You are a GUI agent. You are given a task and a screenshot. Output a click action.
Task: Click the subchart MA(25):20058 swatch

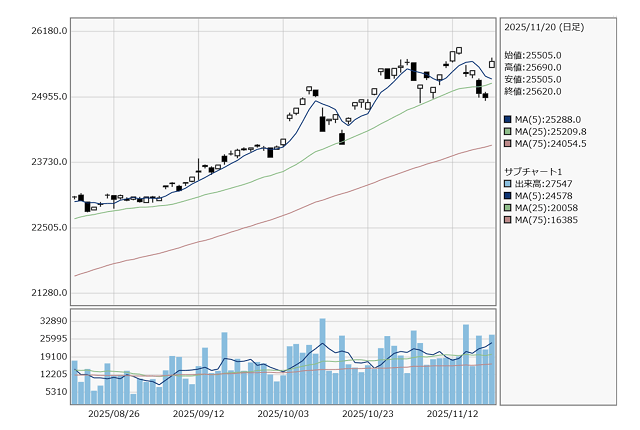tap(508, 208)
